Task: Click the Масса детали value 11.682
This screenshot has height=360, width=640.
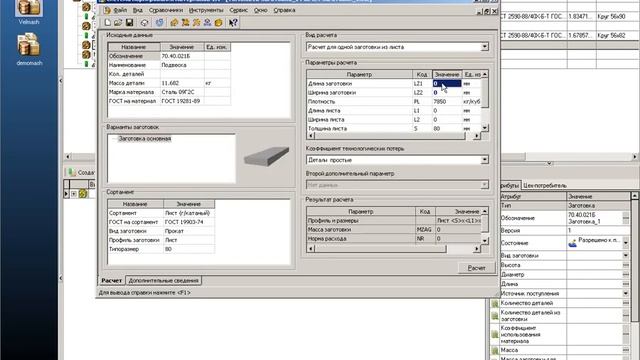Action: pos(182,83)
